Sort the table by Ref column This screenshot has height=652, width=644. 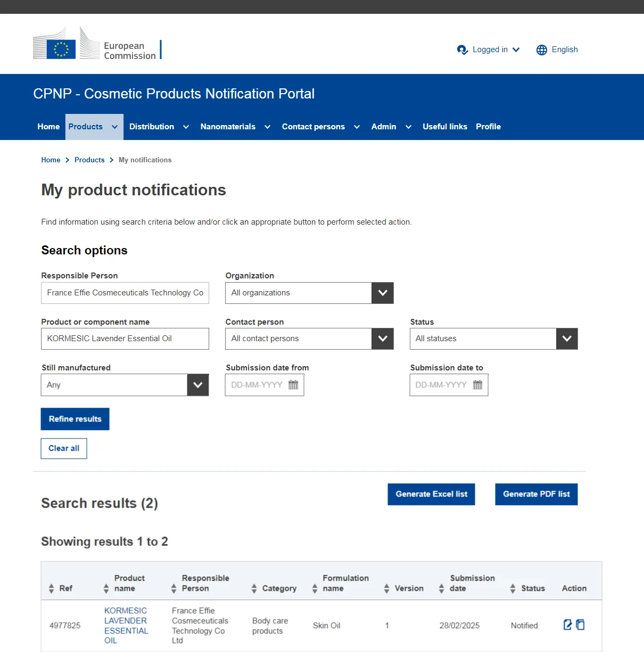pyautogui.click(x=51, y=588)
